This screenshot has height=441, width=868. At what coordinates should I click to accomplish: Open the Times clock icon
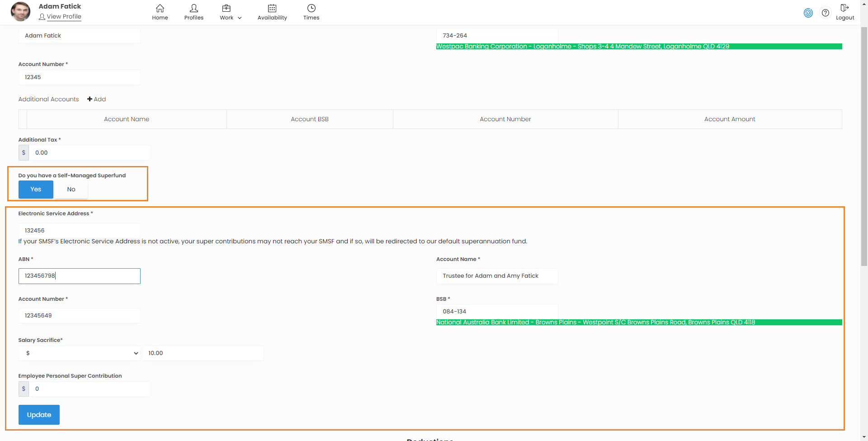[311, 9]
